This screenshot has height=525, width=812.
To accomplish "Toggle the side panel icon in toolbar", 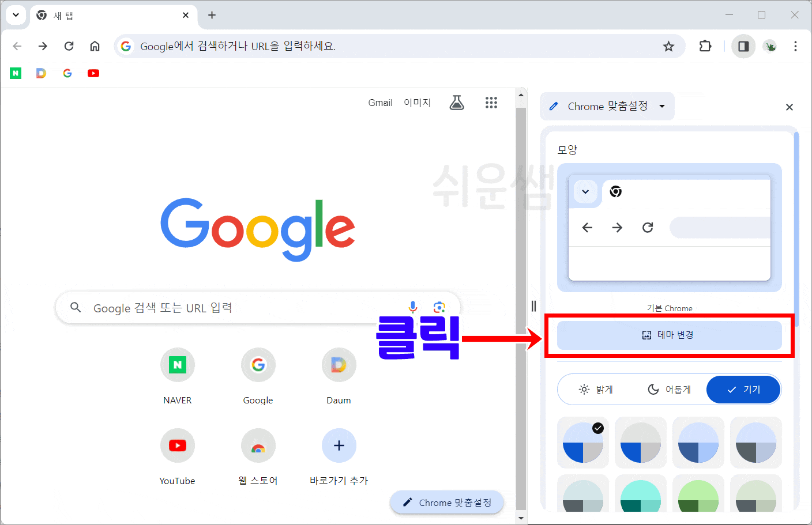I will pos(743,46).
